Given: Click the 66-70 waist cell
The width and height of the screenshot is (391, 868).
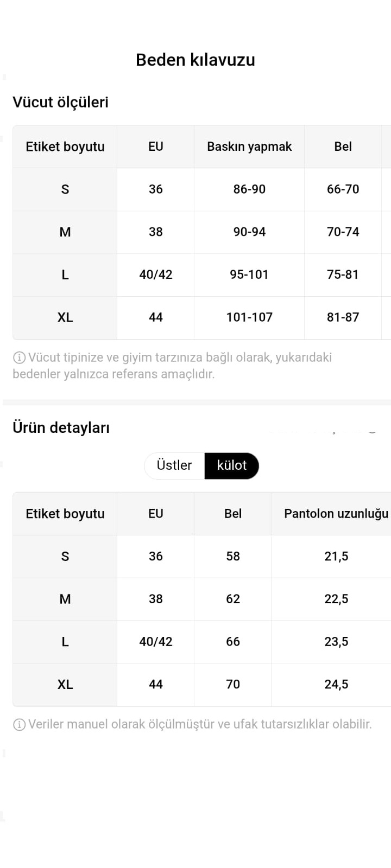Looking at the screenshot, I should tap(343, 189).
